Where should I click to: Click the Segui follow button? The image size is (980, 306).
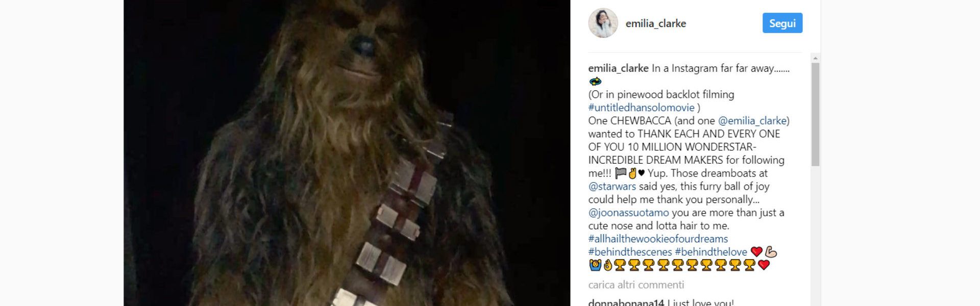coord(782,23)
